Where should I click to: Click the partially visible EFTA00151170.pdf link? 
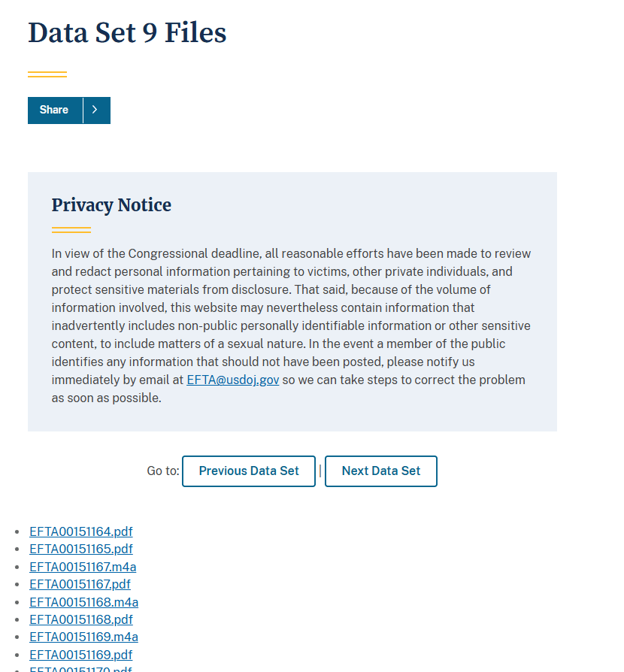81,669
